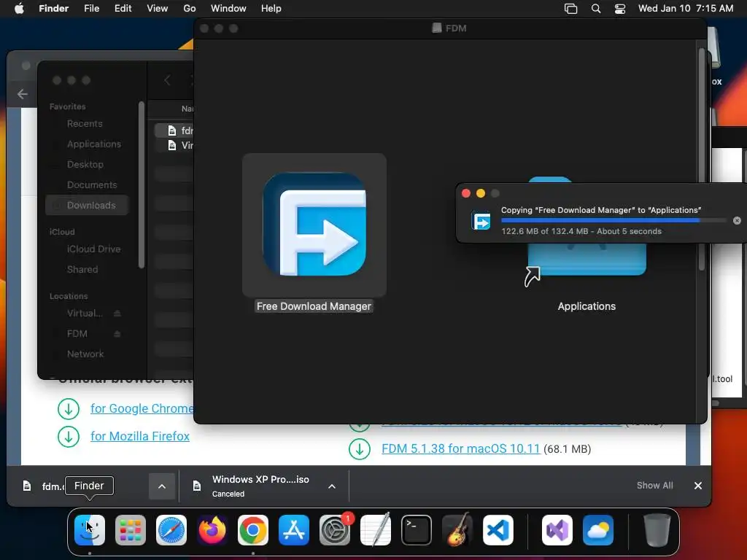Open Visual Studio purple dock icon

coord(557,530)
